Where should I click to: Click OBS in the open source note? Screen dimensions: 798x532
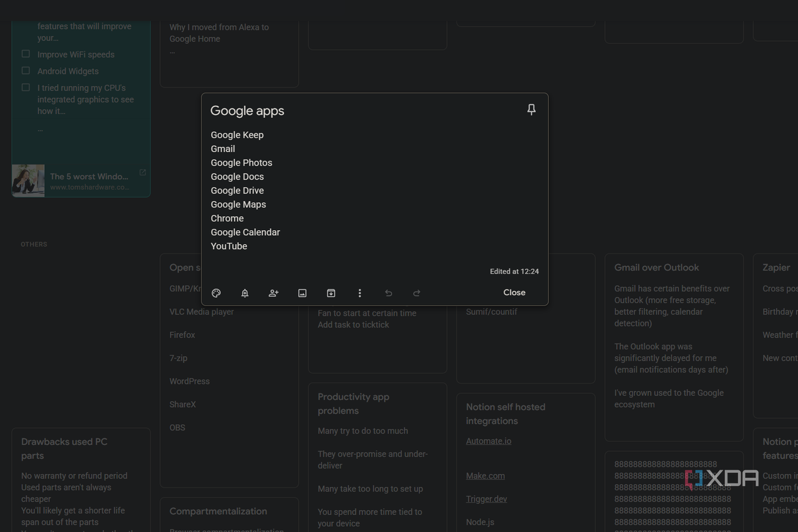(177, 427)
